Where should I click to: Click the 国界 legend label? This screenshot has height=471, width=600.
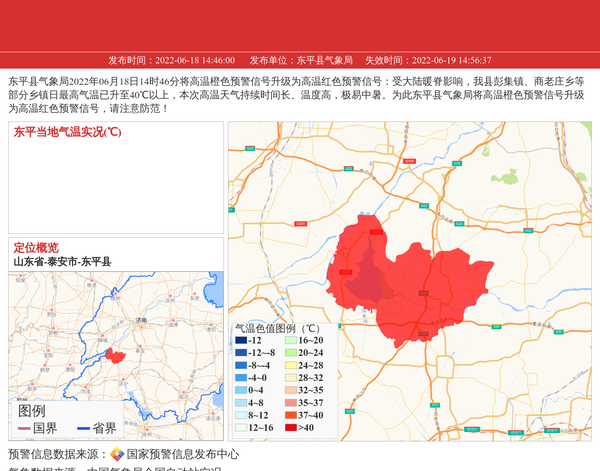tap(45, 428)
